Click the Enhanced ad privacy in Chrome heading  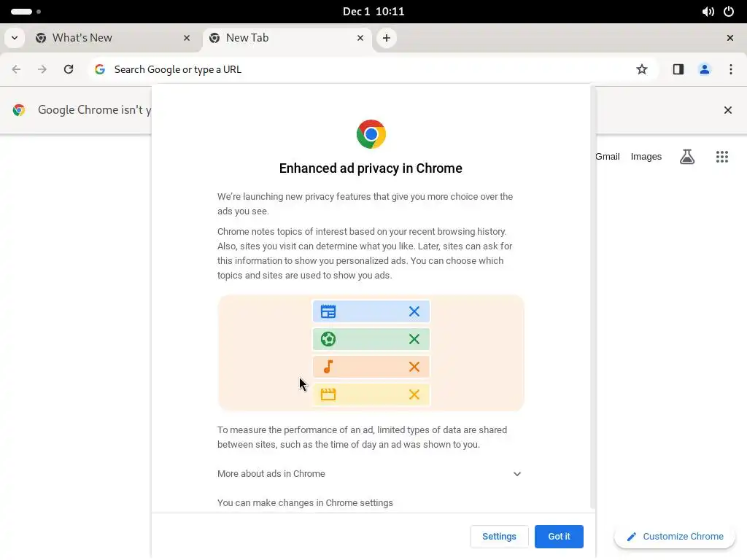pos(371,168)
